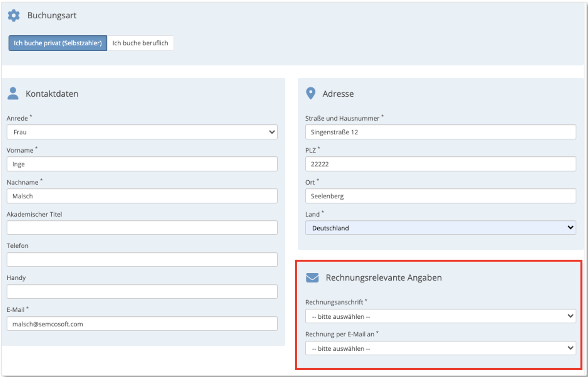Open the Land dropdown showing Deutschland
The height and width of the screenshot is (377, 588).
pyautogui.click(x=440, y=228)
